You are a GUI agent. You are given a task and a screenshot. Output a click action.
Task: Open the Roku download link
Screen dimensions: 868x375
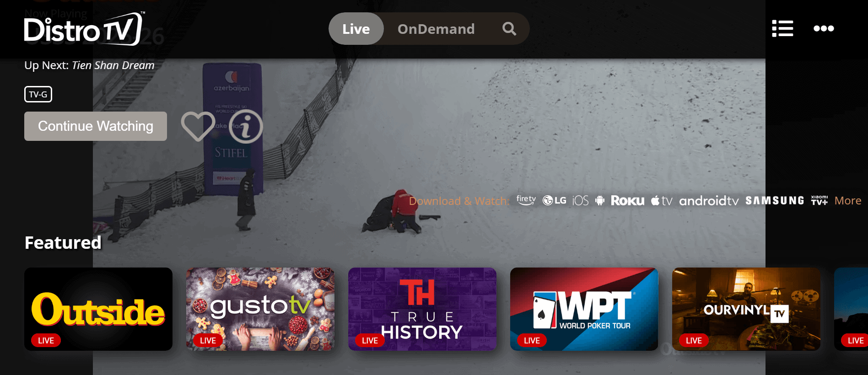coord(627,200)
